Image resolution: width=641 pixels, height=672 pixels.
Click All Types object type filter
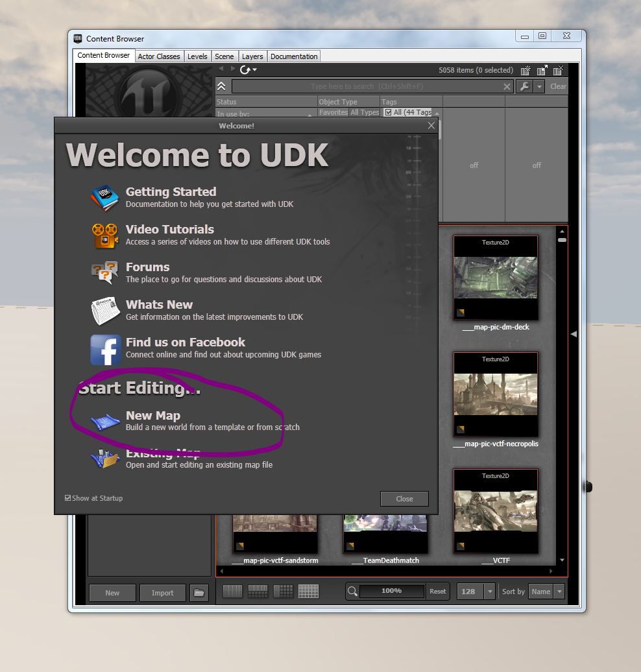365,112
